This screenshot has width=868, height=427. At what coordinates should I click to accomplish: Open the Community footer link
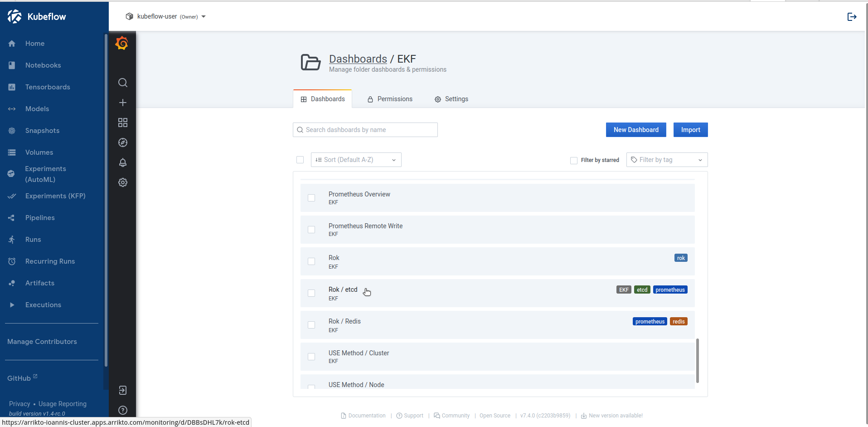tap(452, 416)
